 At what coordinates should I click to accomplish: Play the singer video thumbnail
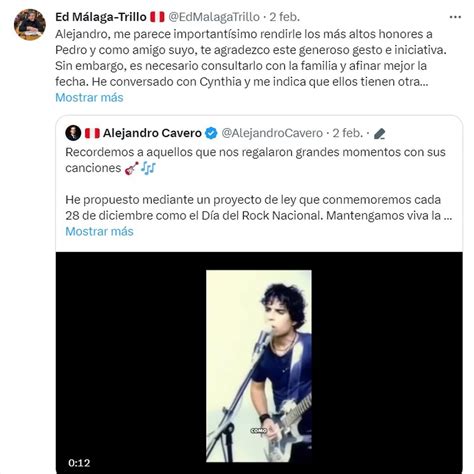pos(259,366)
